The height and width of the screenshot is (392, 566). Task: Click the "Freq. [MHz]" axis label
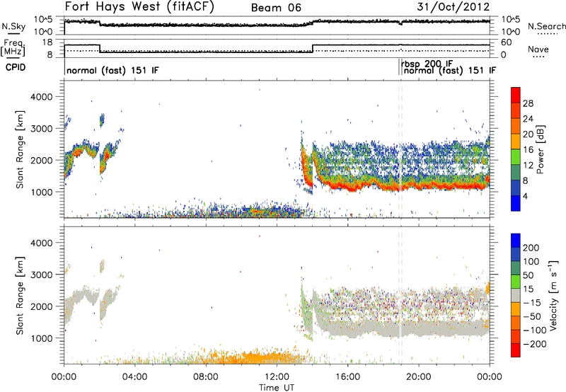[13, 47]
